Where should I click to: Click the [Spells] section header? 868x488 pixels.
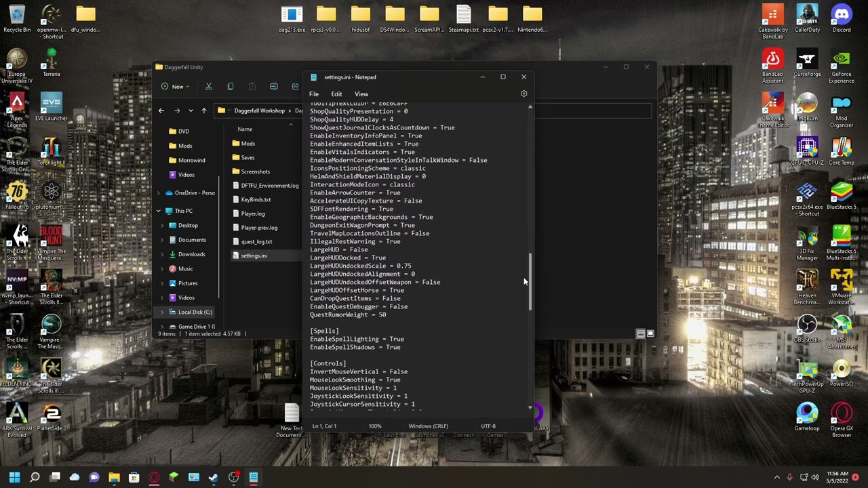[324, 331]
